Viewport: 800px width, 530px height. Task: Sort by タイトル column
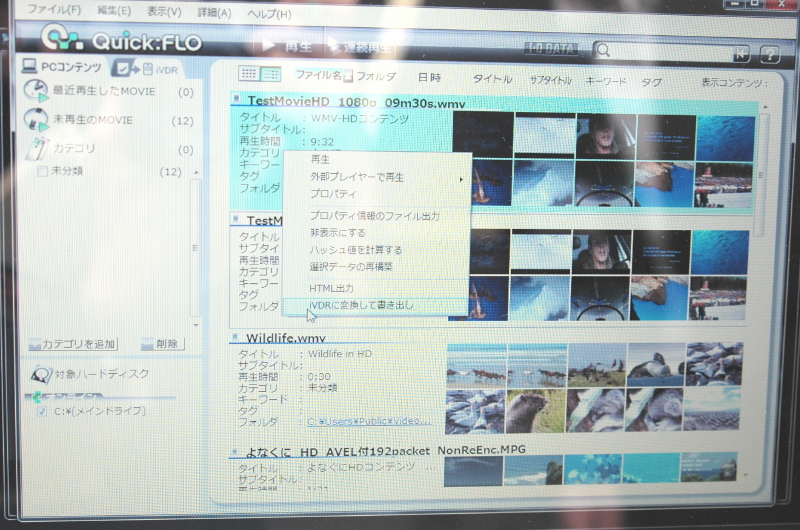[x=492, y=79]
